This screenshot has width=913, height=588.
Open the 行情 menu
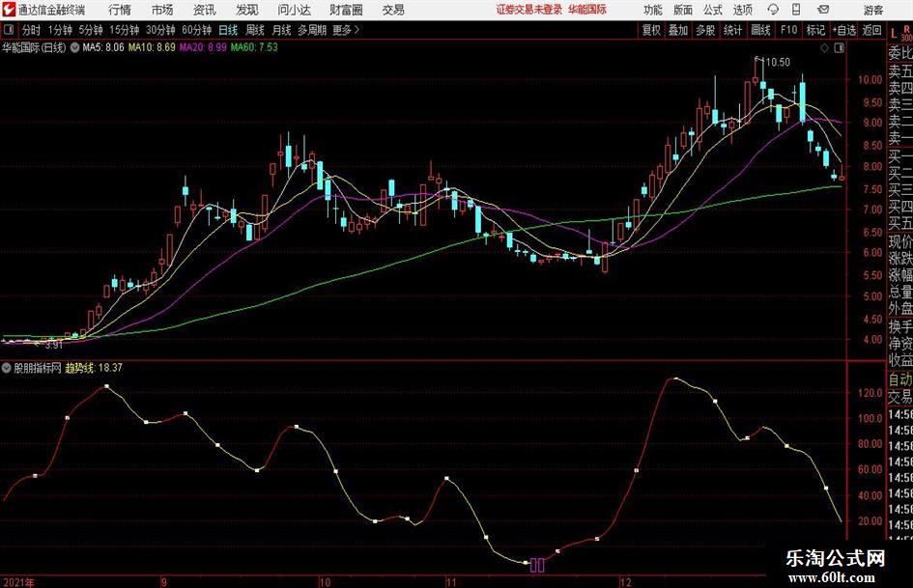pyautogui.click(x=120, y=10)
